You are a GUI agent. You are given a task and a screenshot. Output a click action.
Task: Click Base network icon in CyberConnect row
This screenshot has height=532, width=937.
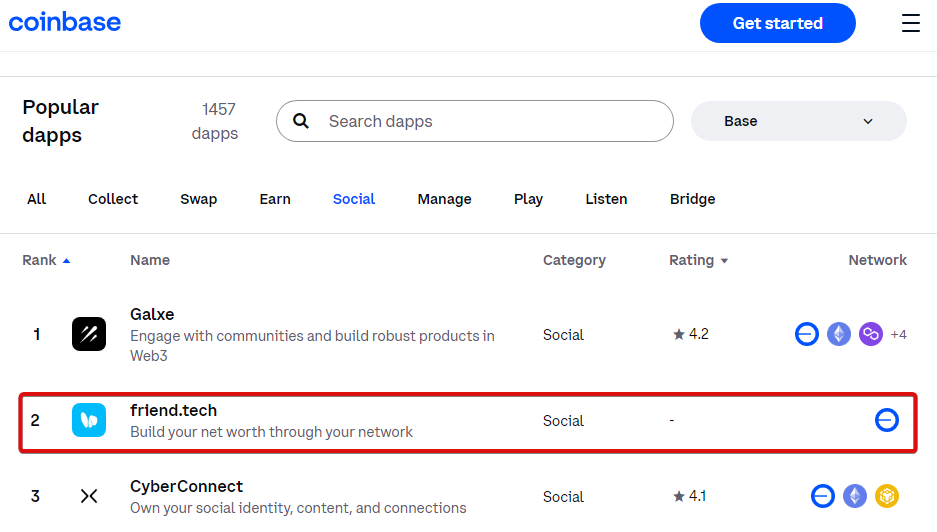point(823,496)
